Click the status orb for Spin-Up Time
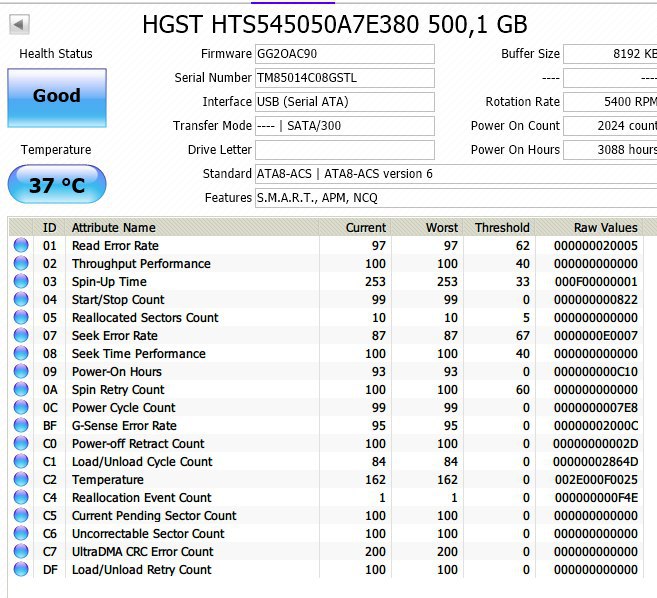The width and height of the screenshot is (657, 598). tap(21, 281)
